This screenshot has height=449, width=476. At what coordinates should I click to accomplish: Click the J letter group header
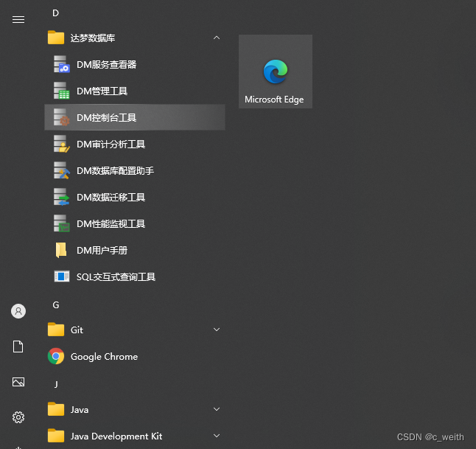(x=56, y=384)
